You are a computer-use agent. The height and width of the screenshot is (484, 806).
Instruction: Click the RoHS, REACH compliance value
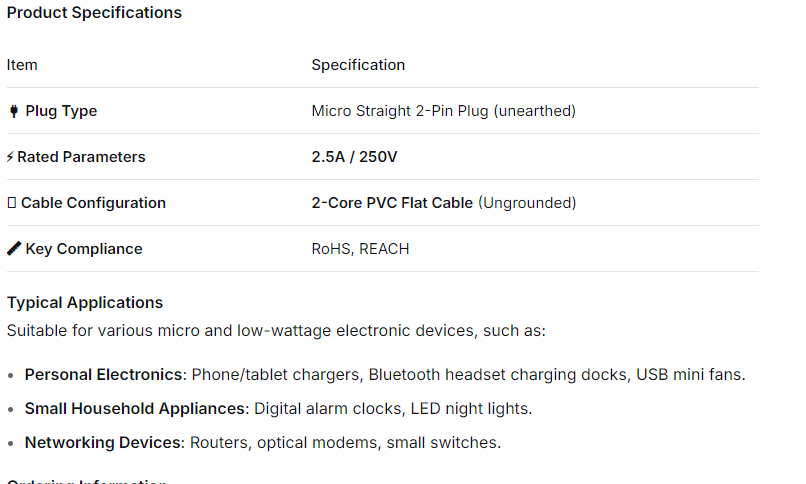tap(360, 249)
